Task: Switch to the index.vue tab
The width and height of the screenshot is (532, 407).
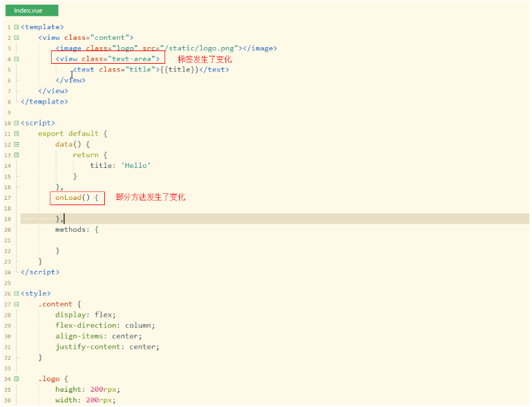Action: (x=32, y=10)
